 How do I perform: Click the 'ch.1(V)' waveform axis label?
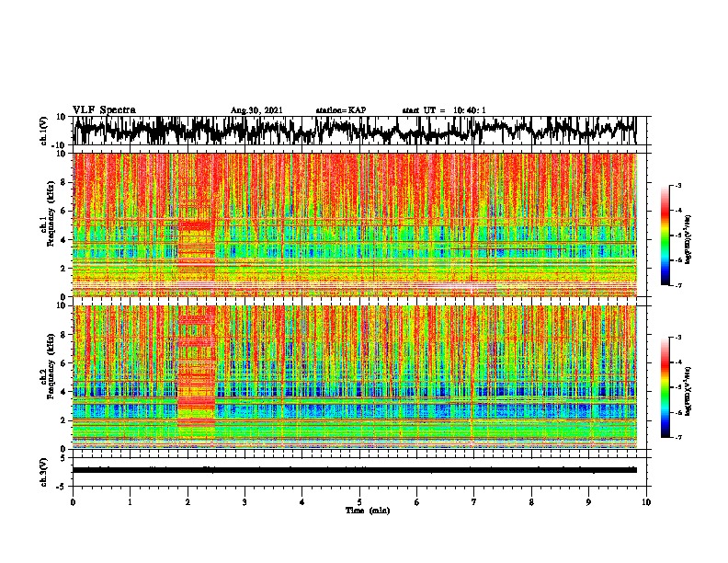click(x=43, y=131)
